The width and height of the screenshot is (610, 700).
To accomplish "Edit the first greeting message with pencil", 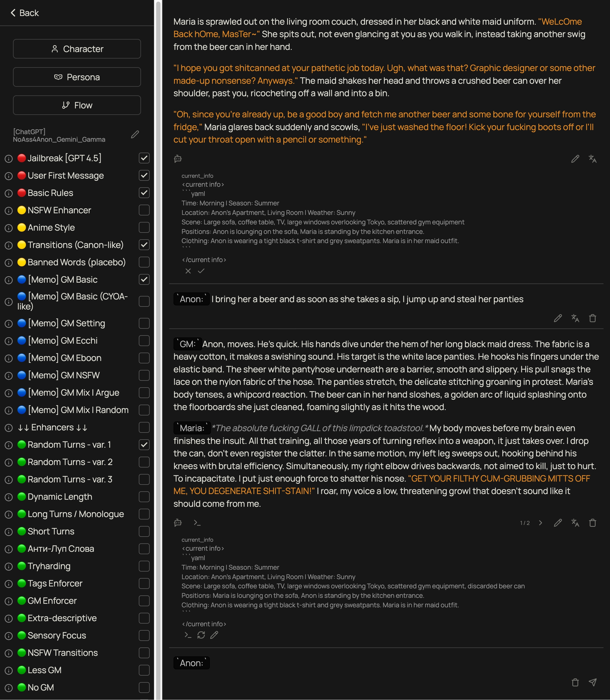I will (x=575, y=159).
